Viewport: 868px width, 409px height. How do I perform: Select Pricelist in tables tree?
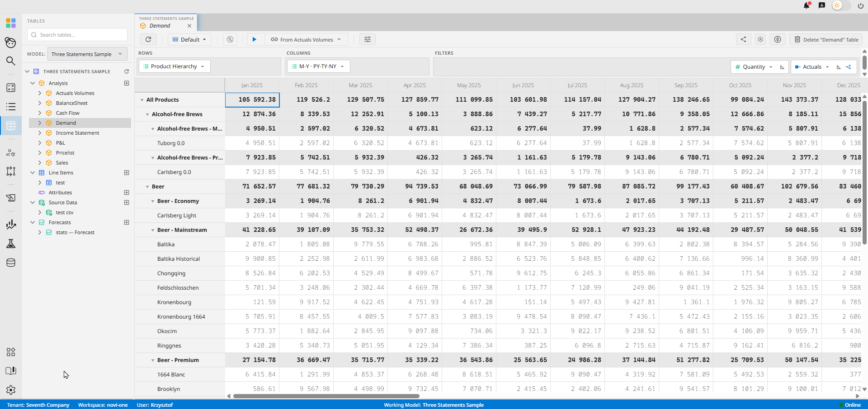[x=65, y=153]
